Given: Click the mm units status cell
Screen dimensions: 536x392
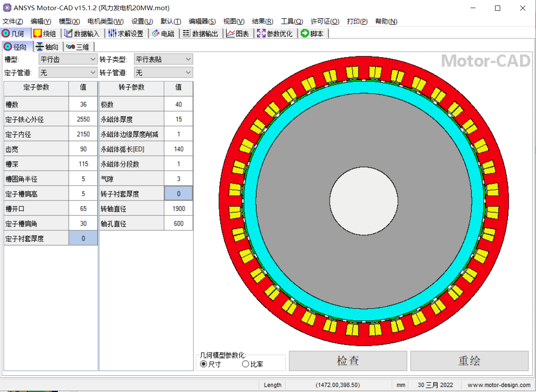Looking at the screenshot, I should click(x=401, y=385).
